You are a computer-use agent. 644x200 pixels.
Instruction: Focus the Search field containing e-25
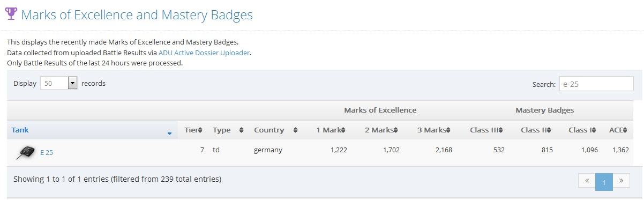click(596, 84)
